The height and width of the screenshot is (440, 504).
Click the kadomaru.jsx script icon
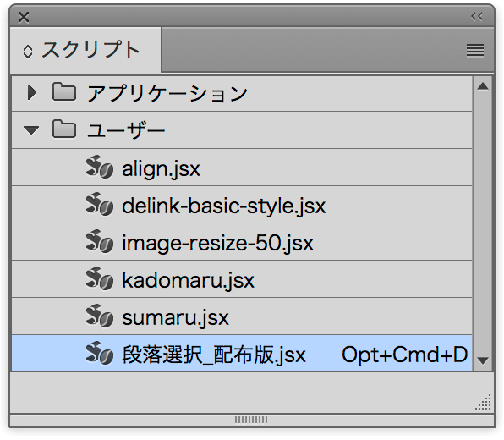pos(99,278)
